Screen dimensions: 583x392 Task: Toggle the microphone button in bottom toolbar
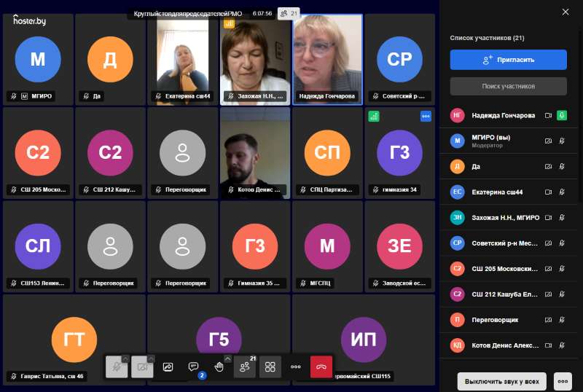coord(117,366)
